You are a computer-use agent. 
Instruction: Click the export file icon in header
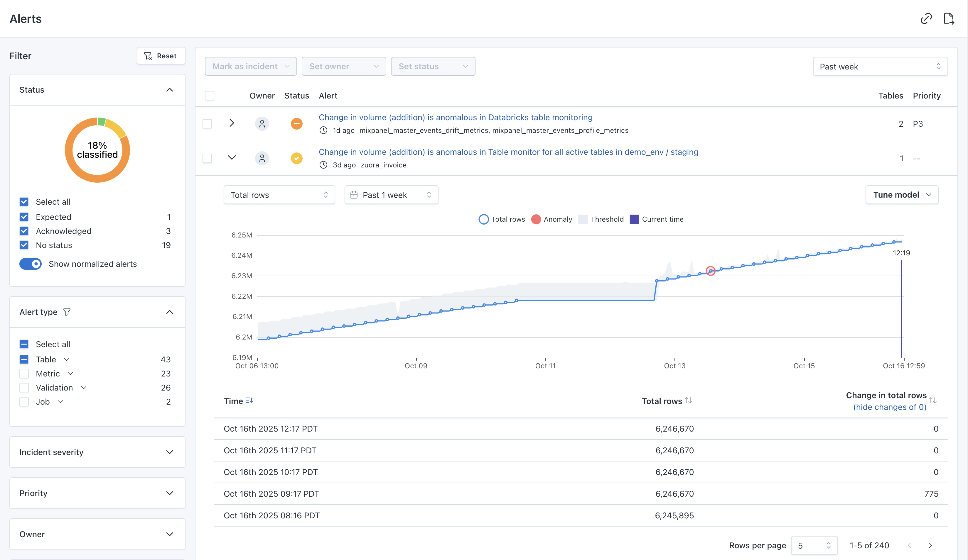[949, 18]
